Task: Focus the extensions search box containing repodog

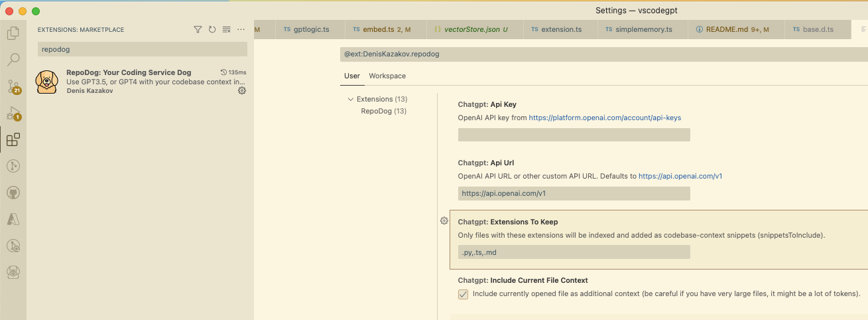Action: pyautogui.click(x=142, y=49)
